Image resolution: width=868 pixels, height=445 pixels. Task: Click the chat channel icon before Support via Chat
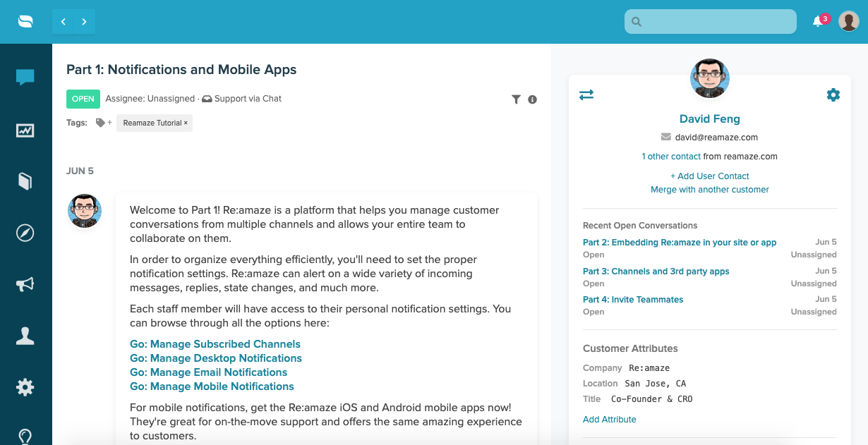tap(207, 99)
